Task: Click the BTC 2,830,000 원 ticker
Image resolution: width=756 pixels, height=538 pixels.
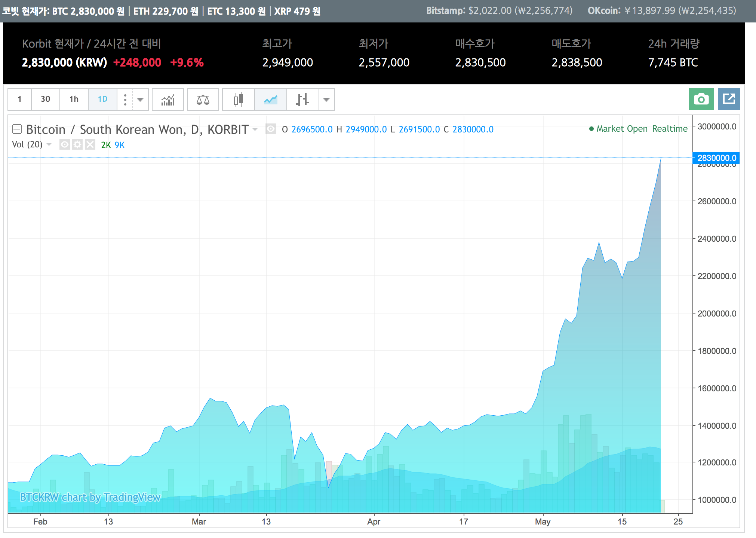Action: click(88, 11)
